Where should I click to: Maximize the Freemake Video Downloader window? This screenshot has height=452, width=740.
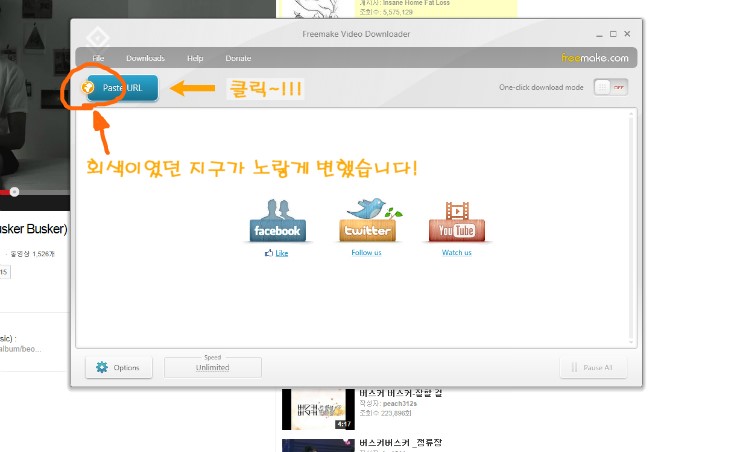point(613,34)
